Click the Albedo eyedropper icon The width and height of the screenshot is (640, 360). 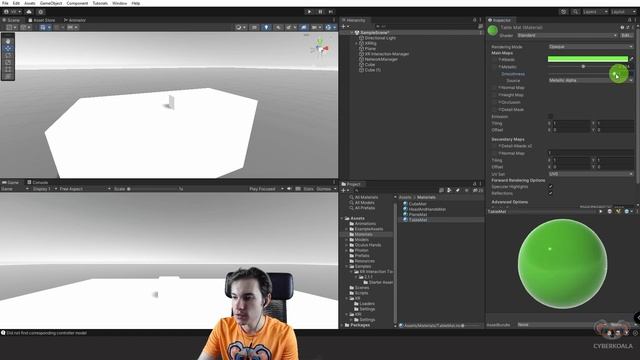click(x=631, y=59)
